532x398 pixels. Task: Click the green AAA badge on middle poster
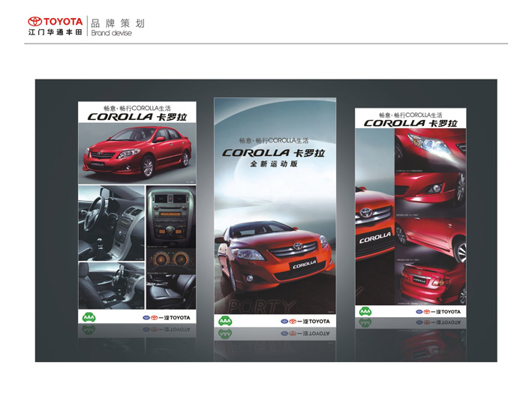click(225, 321)
